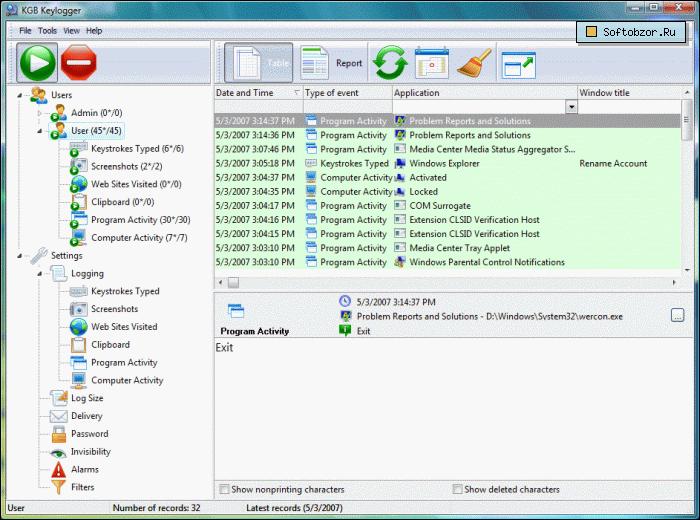The width and height of the screenshot is (700, 520).
Task: Enable Show nonprinting characters checkbox
Action: (x=223, y=490)
